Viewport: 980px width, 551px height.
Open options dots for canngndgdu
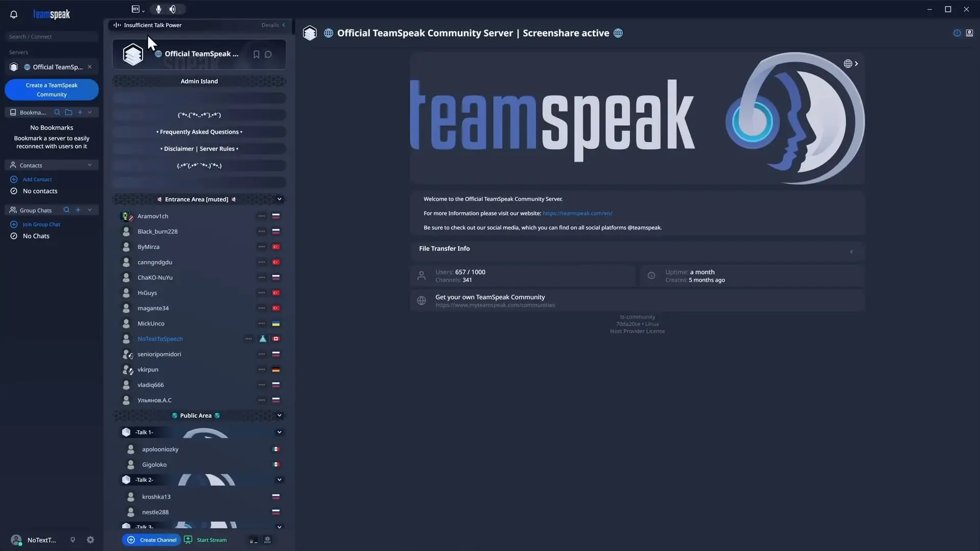[262, 262]
